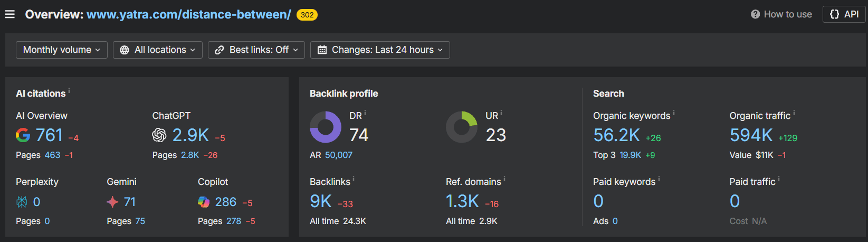Open AI Overview citations count 761
Viewport: 868px width, 242px height.
coord(49,135)
